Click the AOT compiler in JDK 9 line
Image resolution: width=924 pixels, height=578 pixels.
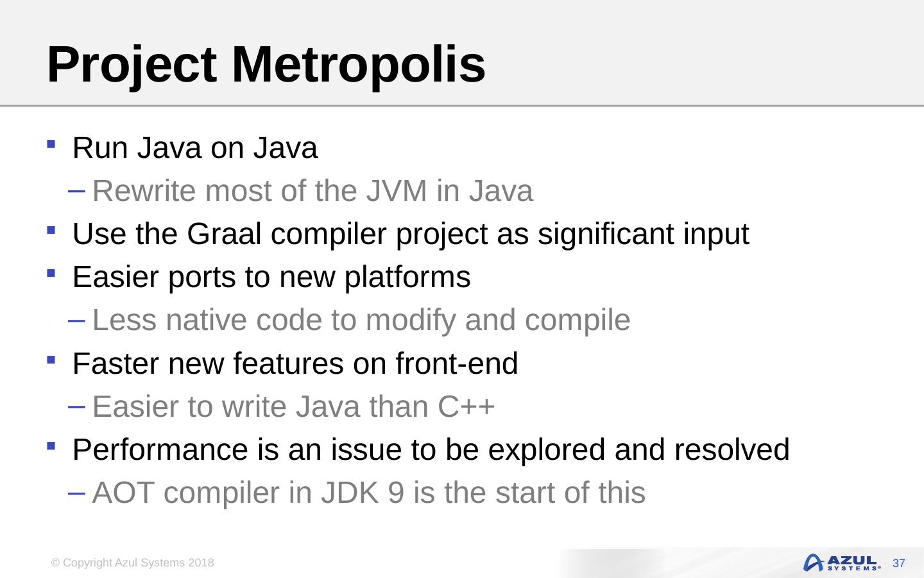(369, 493)
